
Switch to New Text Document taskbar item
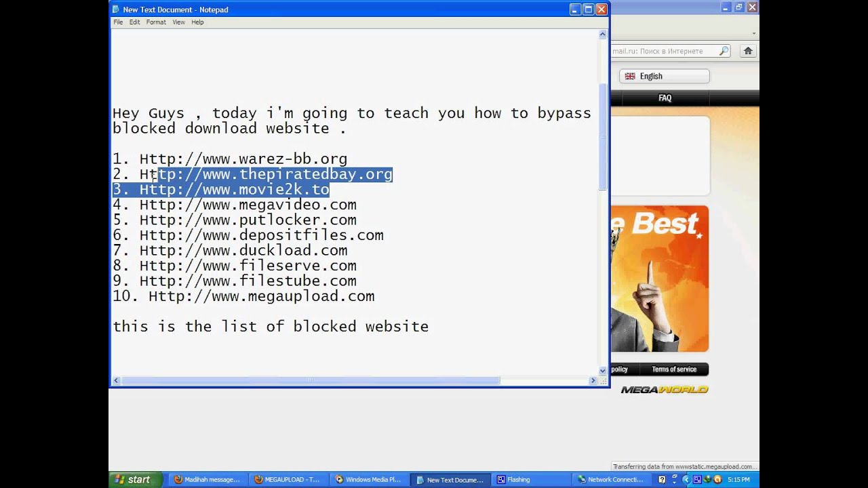(x=449, y=479)
